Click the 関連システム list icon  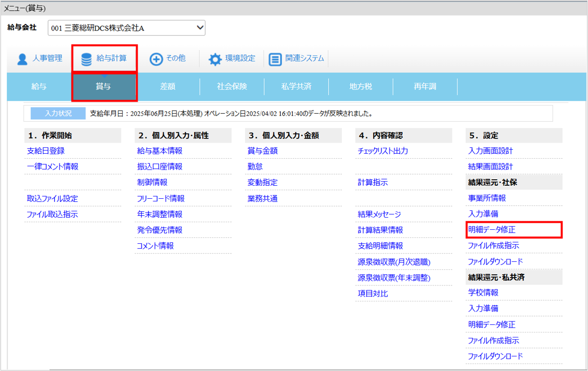(275, 59)
